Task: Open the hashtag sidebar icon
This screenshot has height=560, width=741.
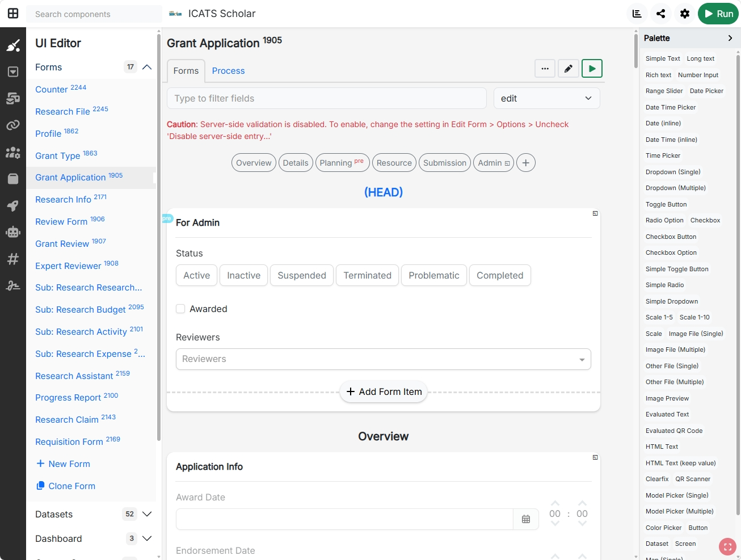Action: point(13,259)
